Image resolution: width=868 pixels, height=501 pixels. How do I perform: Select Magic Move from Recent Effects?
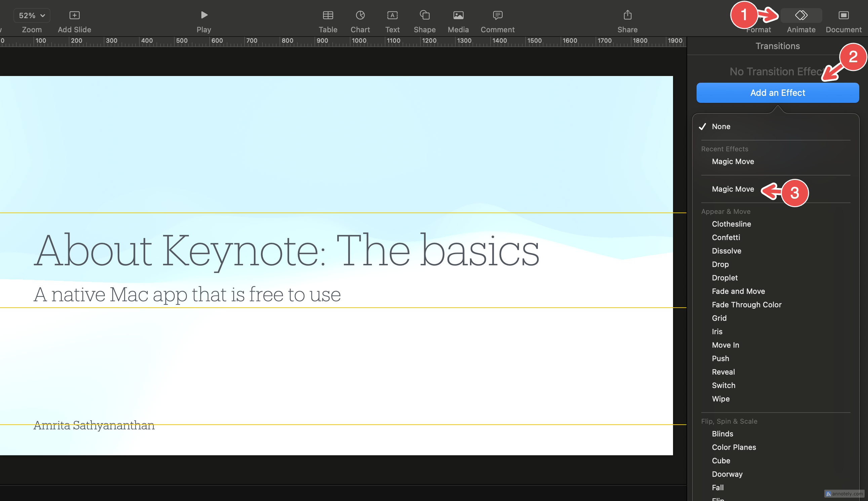point(733,161)
